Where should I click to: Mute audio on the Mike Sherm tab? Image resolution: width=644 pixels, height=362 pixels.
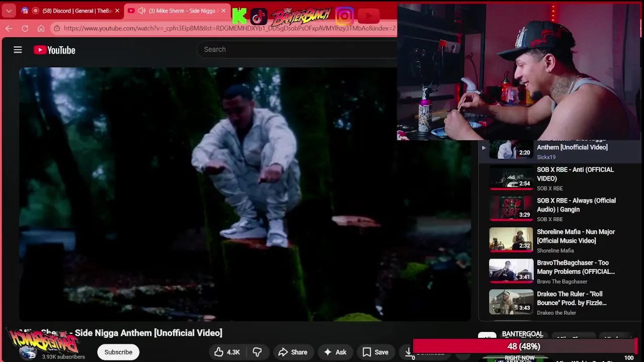click(x=142, y=11)
